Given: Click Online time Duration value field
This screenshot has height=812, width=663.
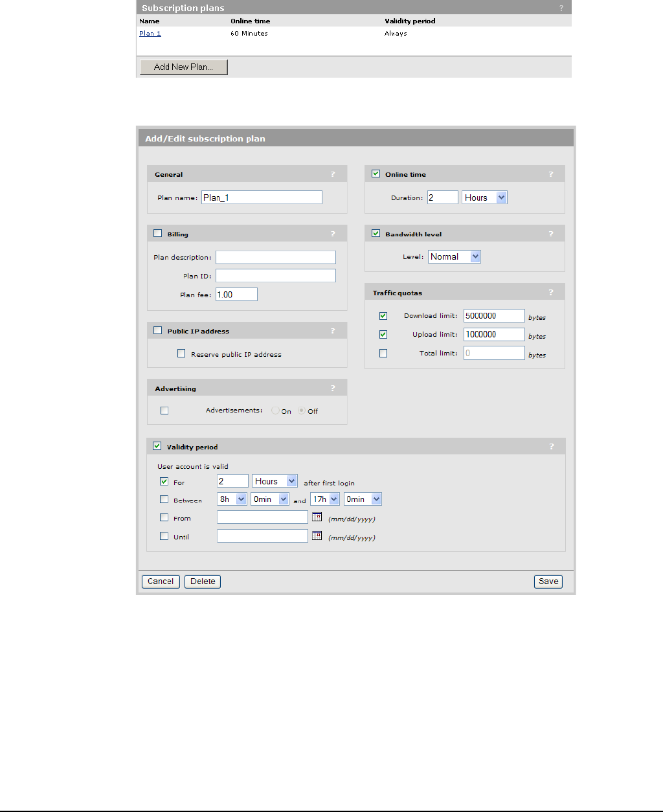Looking at the screenshot, I should (x=443, y=197).
